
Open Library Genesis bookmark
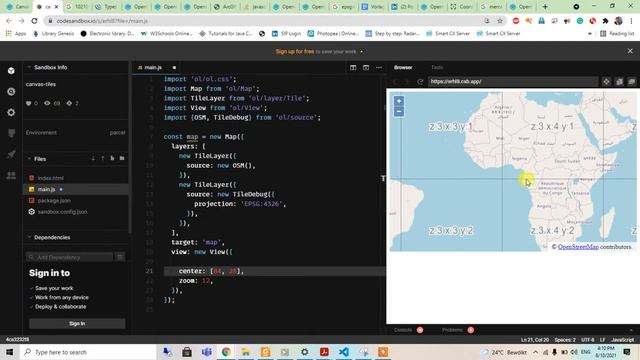53,33
